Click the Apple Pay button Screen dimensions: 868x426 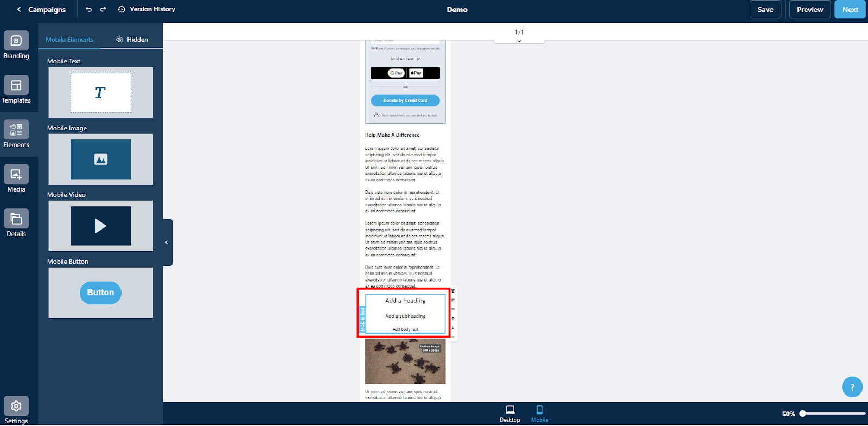416,73
